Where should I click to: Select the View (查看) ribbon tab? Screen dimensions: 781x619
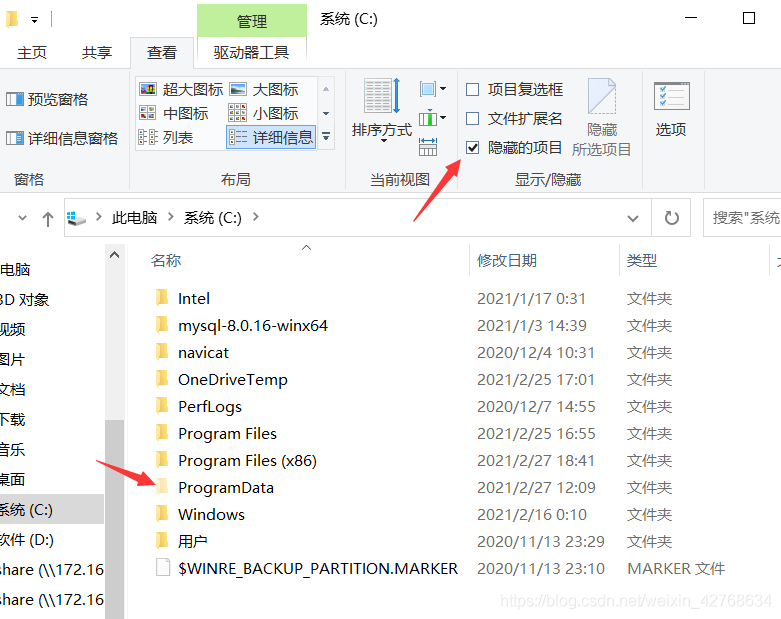162,52
